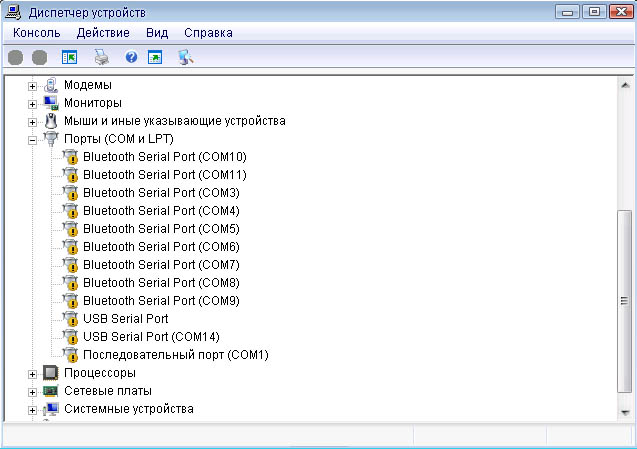The height and width of the screenshot is (449, 637).
Task: Click the vertical scrollbar up arrow
Action: tap(625, 86)
